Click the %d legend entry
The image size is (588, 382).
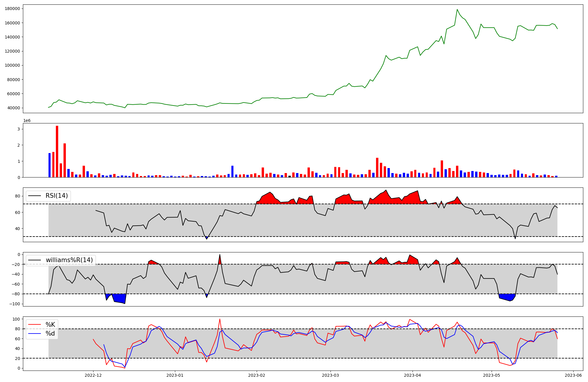pos(50,334)
